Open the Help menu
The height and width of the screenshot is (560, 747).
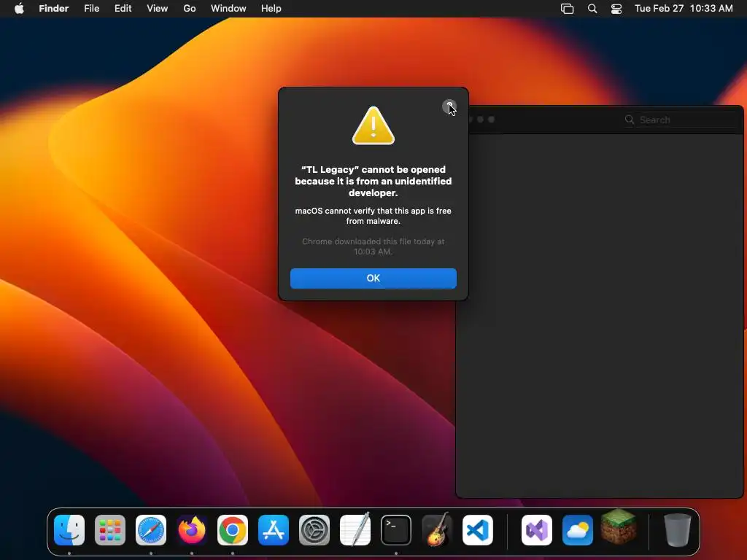point(271,9)
